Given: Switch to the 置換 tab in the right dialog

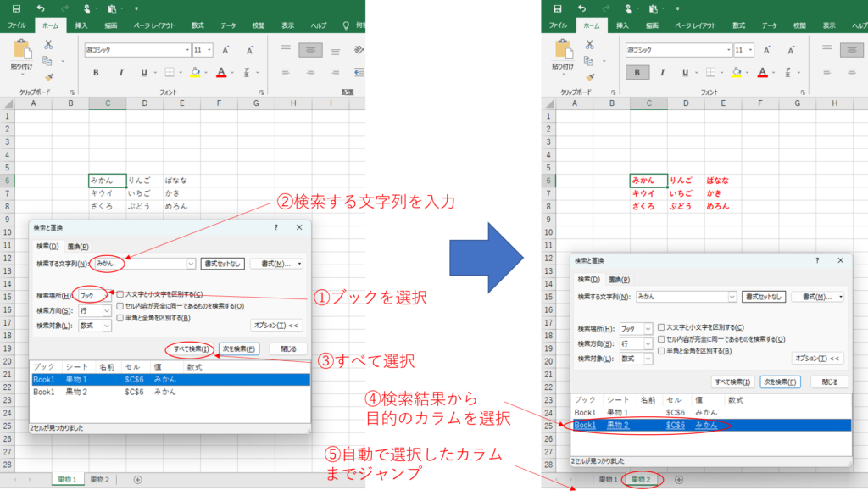Looking at the screenshot, I should click(x=620, y=279).
